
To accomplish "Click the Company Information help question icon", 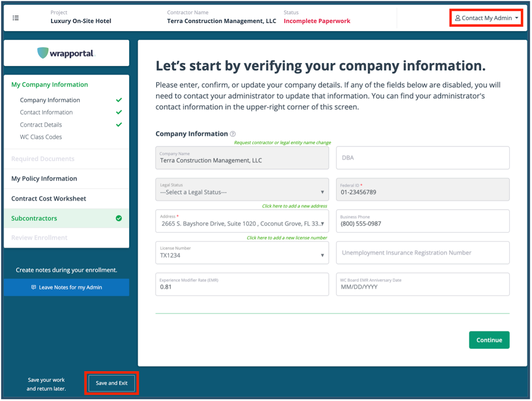I will click(233, 134).
